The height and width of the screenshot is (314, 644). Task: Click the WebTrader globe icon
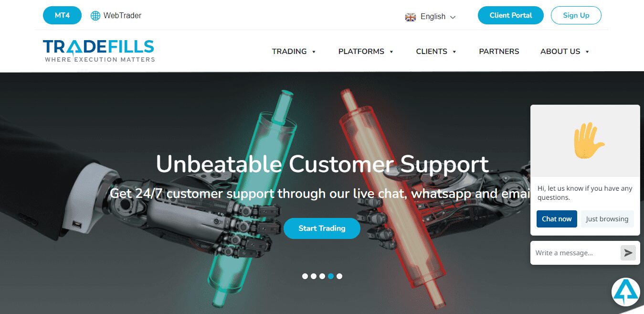95,15
